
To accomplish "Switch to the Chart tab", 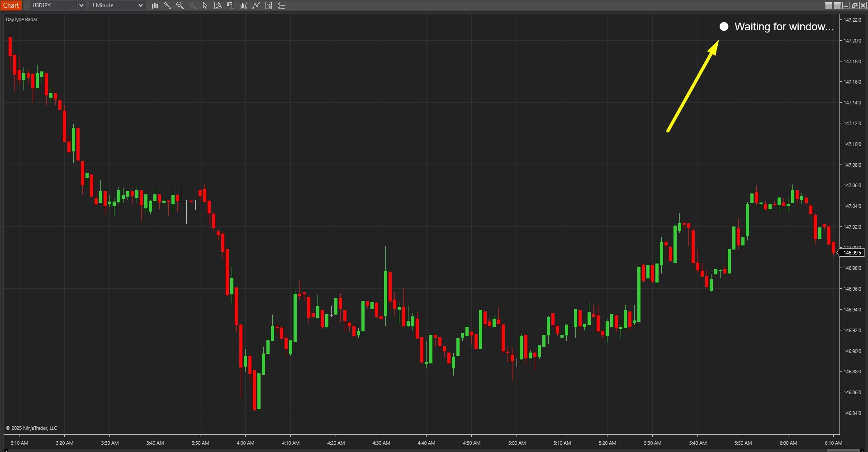I will click(x=11, y=5).
